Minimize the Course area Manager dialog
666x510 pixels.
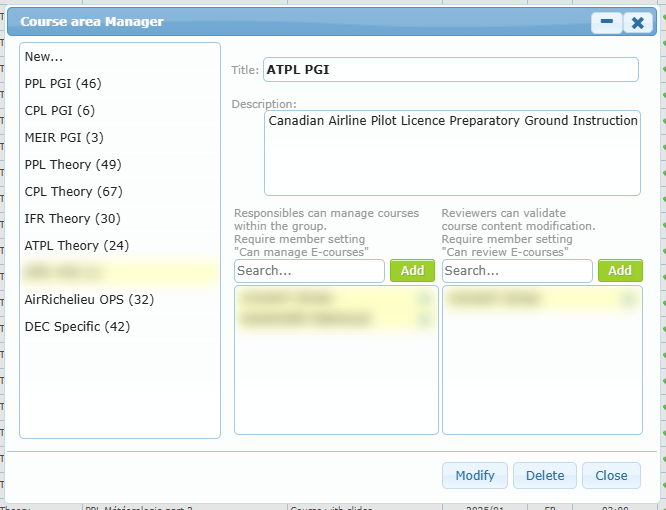[607, 22]
